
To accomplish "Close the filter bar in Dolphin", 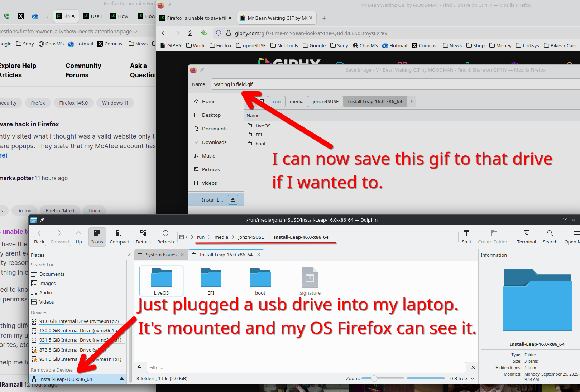I will (x=473, y=367).
